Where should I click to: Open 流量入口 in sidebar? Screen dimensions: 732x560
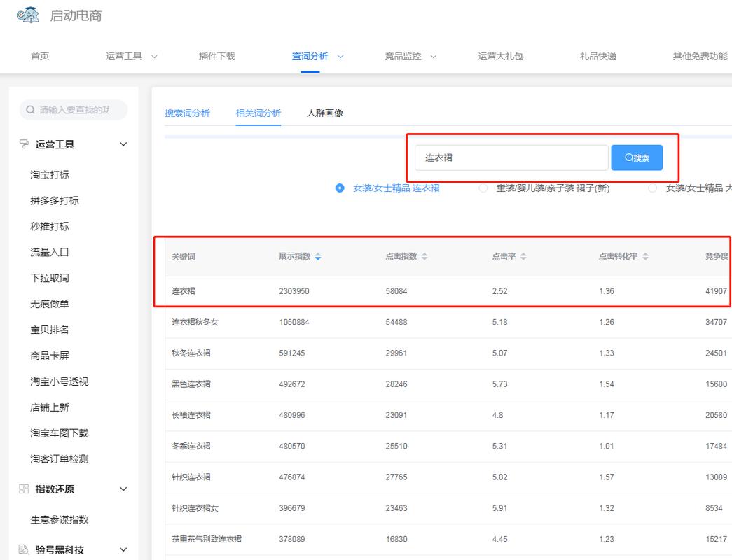[x=50, y=253]
